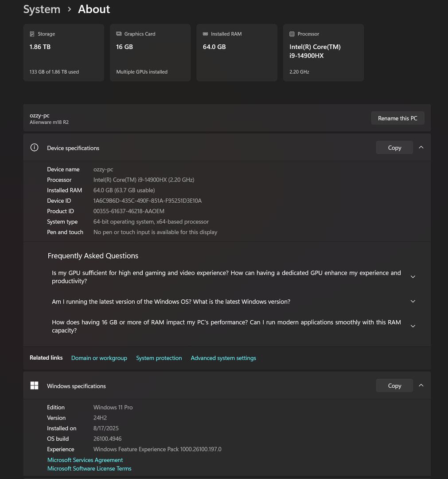Copy the Device specifications
The width and height of the screenshot is (448, 479).
point(394,148)
